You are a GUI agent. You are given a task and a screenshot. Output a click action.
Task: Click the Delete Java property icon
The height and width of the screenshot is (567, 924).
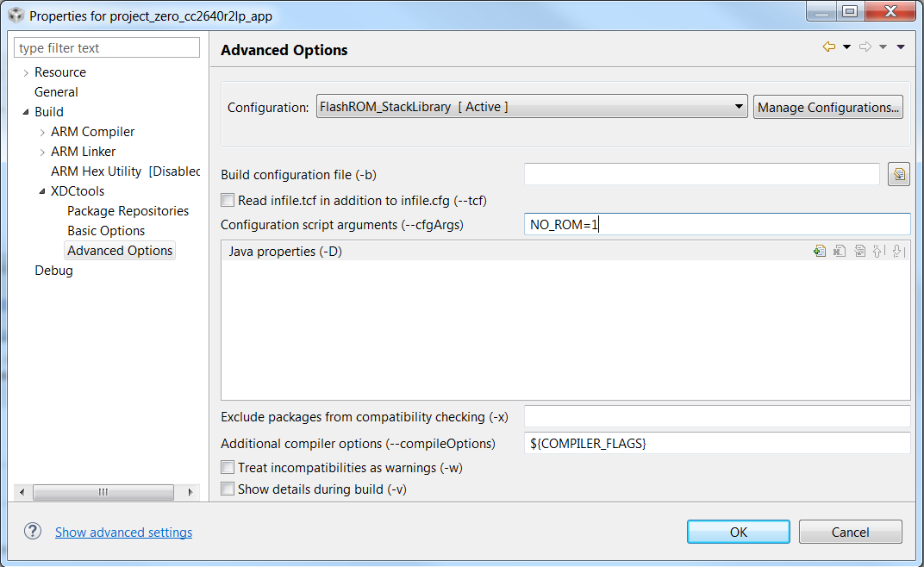(x=839, y=252)
